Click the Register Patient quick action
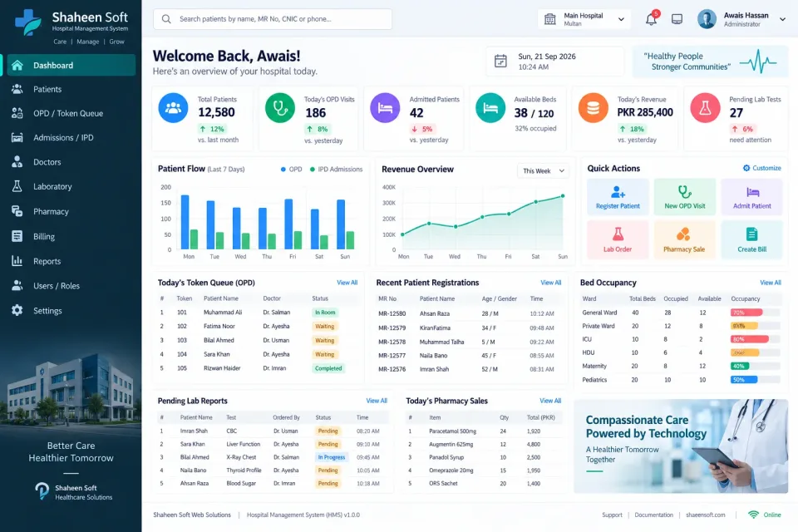The image size is (798, 532). tap(618, 196)
